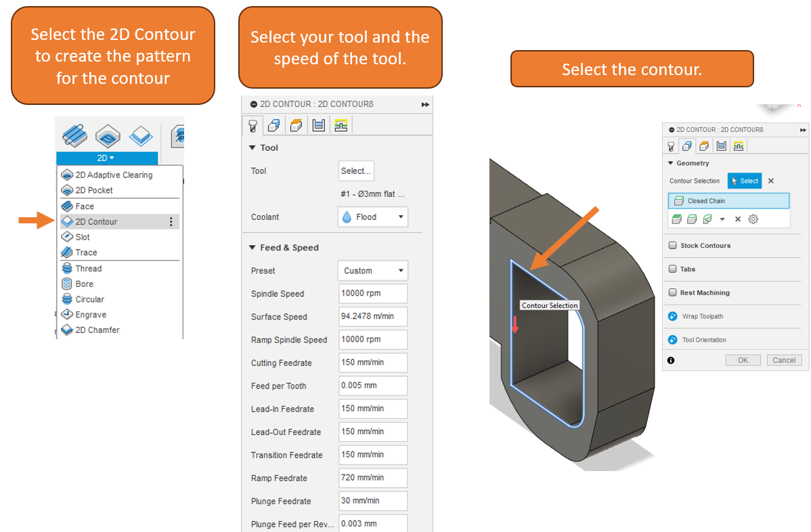Viewport: 811px width, 532px height.
Task: Click the Plunge Feed per Rev field
Action: coord(373,523)
